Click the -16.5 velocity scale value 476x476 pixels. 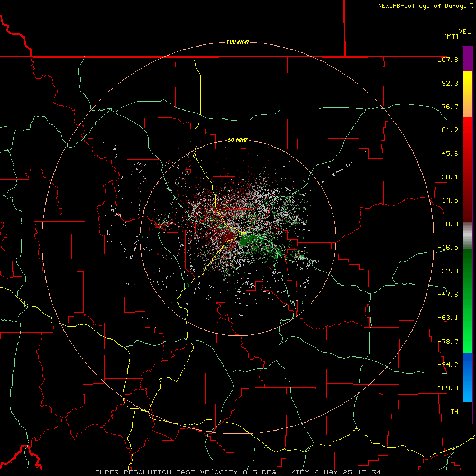(x=448, y=248)
